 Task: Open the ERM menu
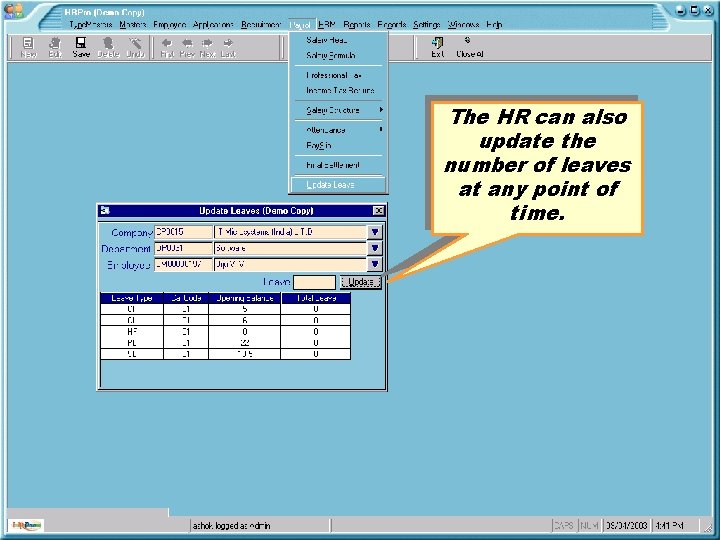[326, 24]
